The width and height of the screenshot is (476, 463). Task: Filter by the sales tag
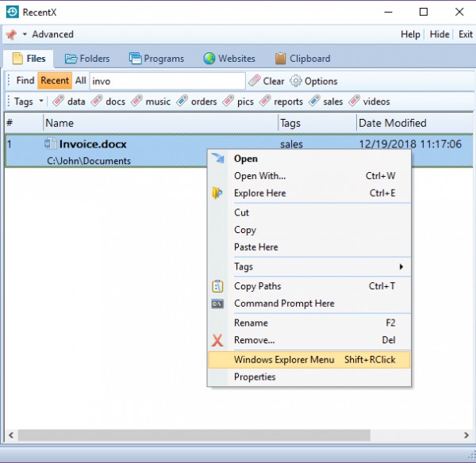point(326,101)
